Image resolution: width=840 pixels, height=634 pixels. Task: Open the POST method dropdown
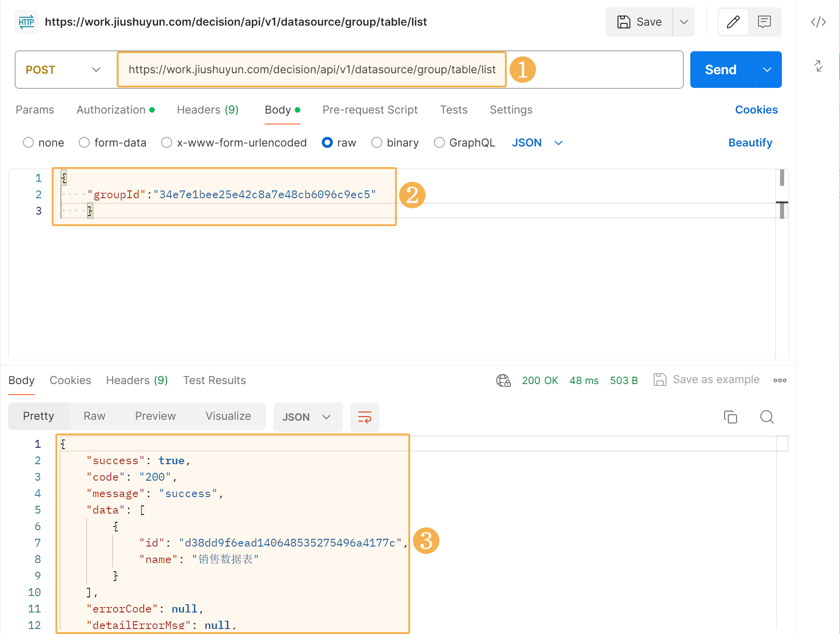pyautogui.click(x=63, y=70)
